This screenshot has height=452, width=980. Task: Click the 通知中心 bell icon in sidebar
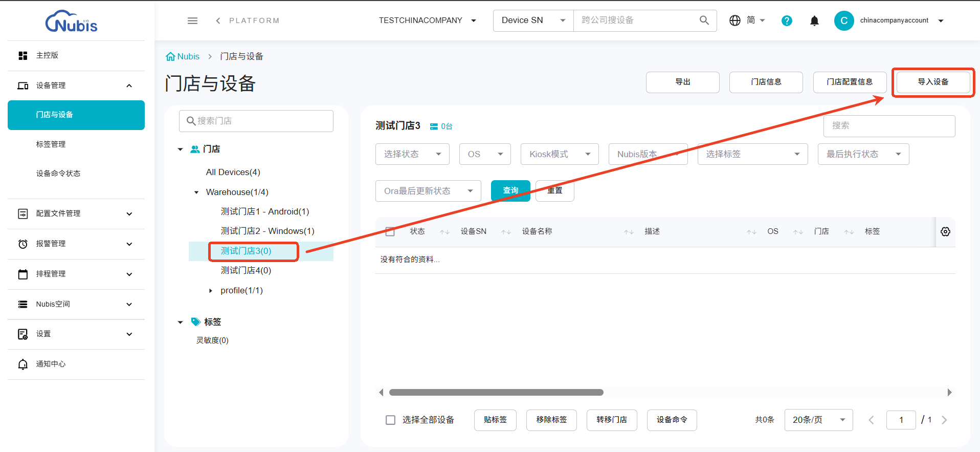point(23,364)
